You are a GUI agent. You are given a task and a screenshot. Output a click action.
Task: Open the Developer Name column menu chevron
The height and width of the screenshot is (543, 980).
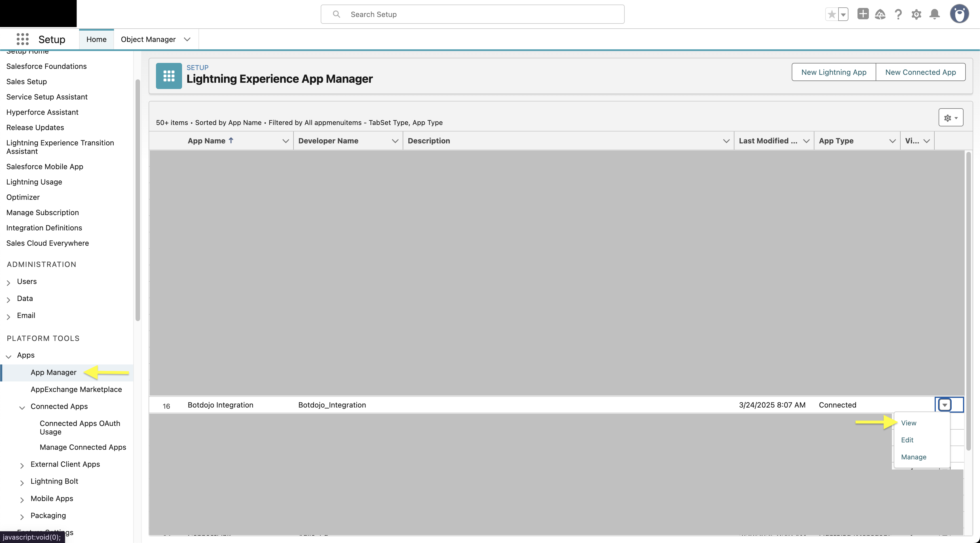tap(395, 141)
